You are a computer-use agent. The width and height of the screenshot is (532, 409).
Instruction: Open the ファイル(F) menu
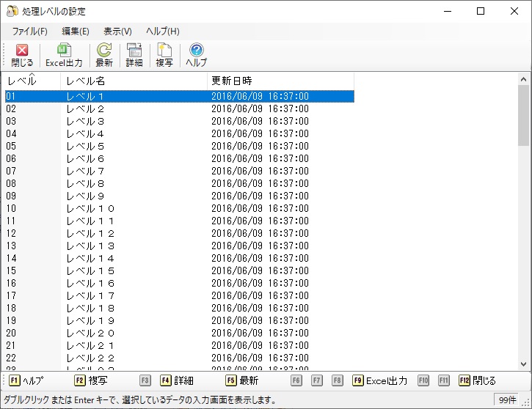coord(29,32)
